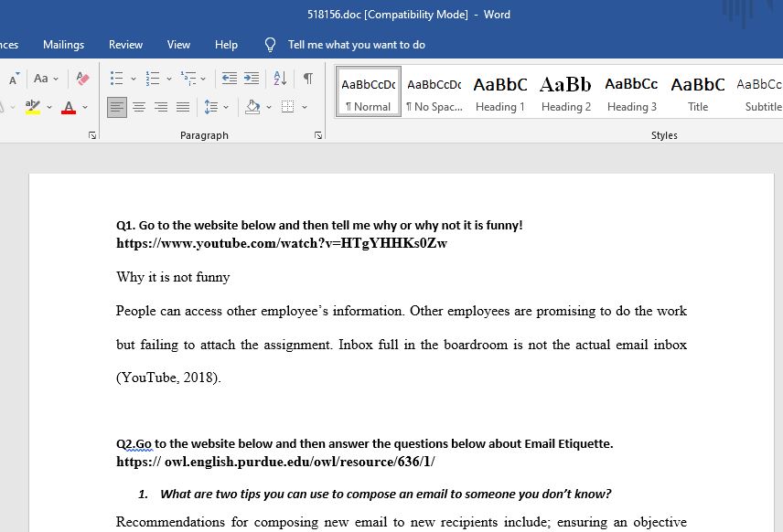Open Change Case dropdown arrow
The width and height of the screenshot is (783, 532).
click(x=56, y=79)
